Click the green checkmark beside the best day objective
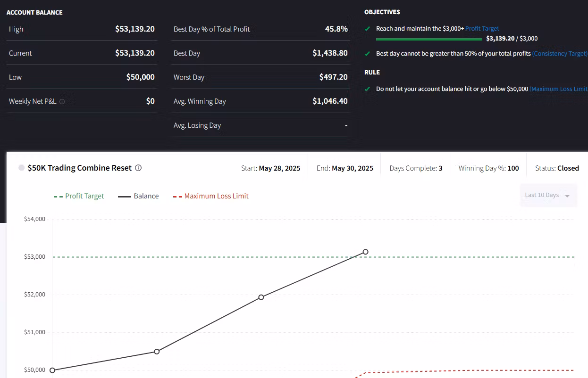 367,54
